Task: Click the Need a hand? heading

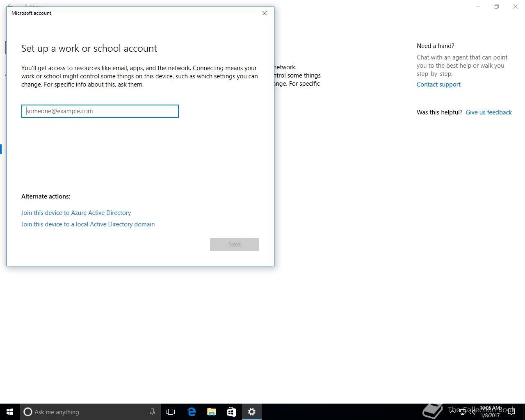Action: click(435, 46)
